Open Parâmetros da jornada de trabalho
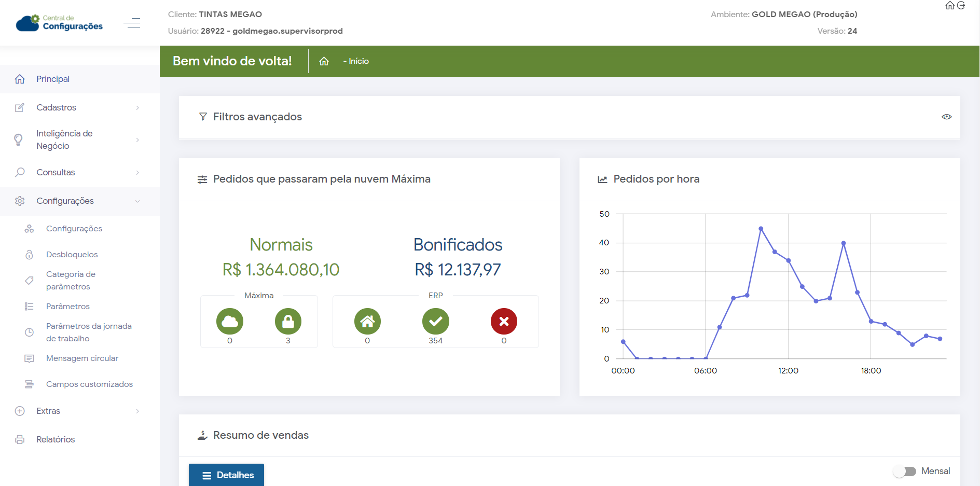The height and width of the screenshot is (486, 980). (88, 332)
